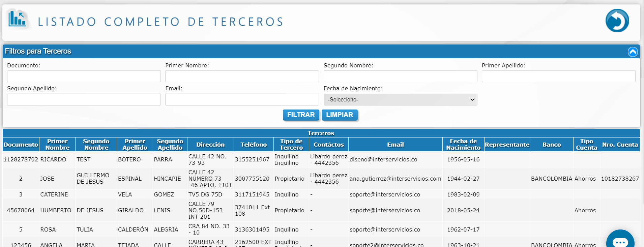Screen dimensions: 644x247
Task: Collapse the Filtros para Terceros panel
Action: coord(633,52)
